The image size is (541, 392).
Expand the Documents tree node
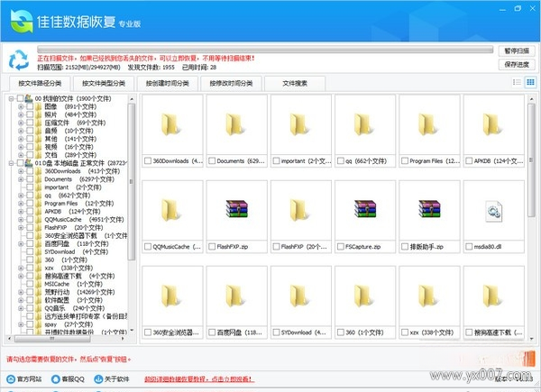[21, 179]
